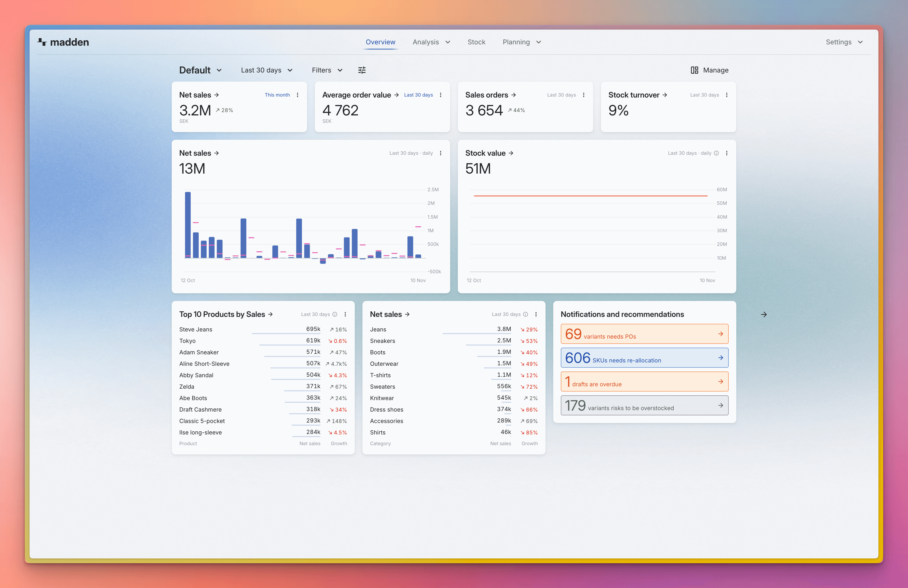Open the Last 30 days period dropdown
This screenshot has width=908, height=588.
click(x=267, y=70)
